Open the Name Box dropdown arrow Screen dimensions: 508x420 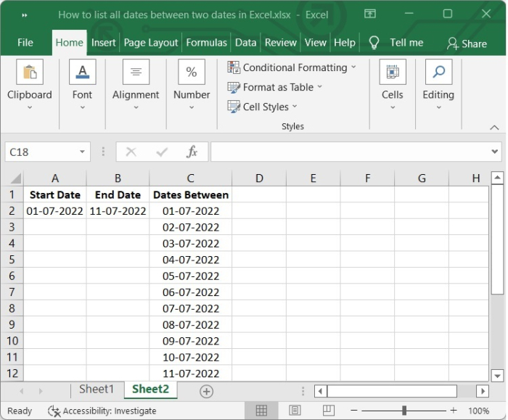point(82,152)
